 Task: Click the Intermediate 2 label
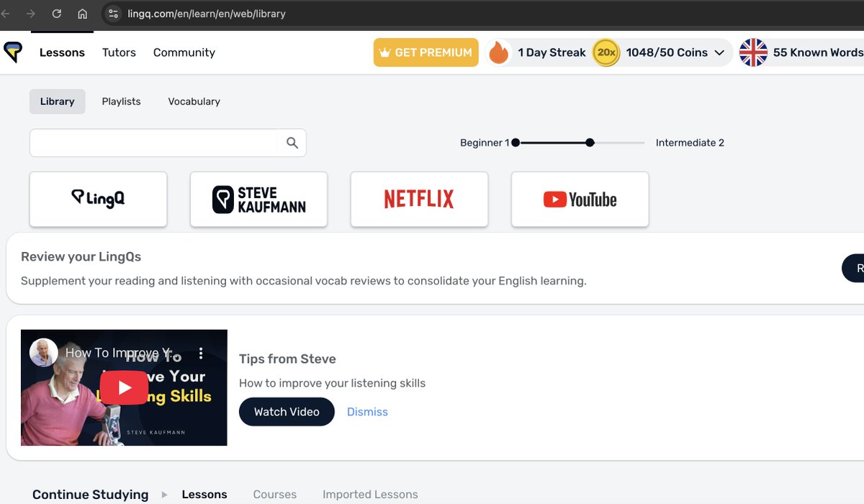[x=690, y=143]
